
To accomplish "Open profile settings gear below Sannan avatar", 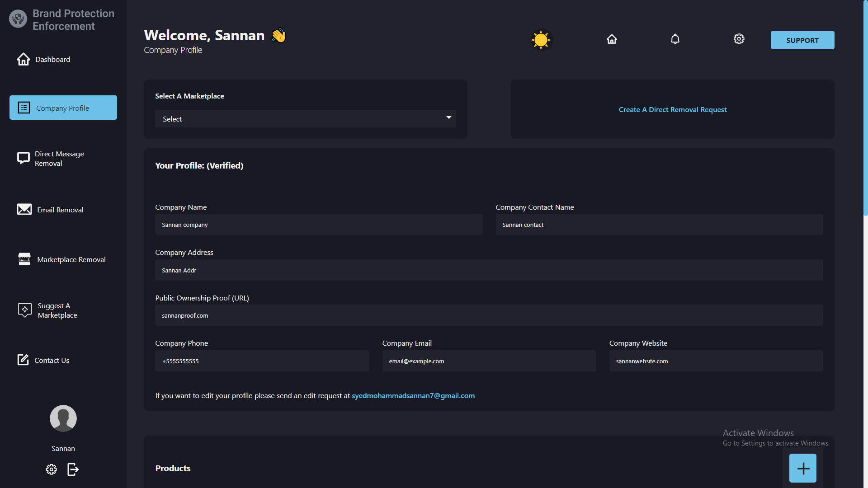I will coord(51,469).
